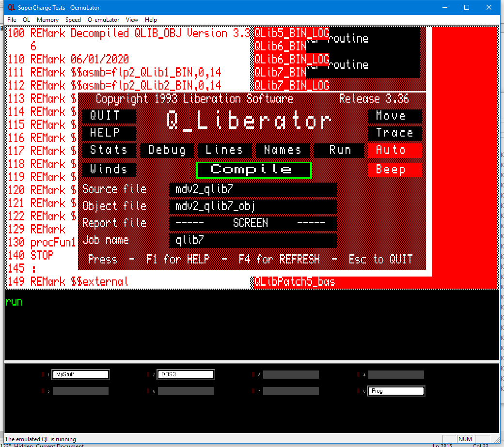Toggle the Beep option
This screenshot has width=504, height=447.
(394, 170)
